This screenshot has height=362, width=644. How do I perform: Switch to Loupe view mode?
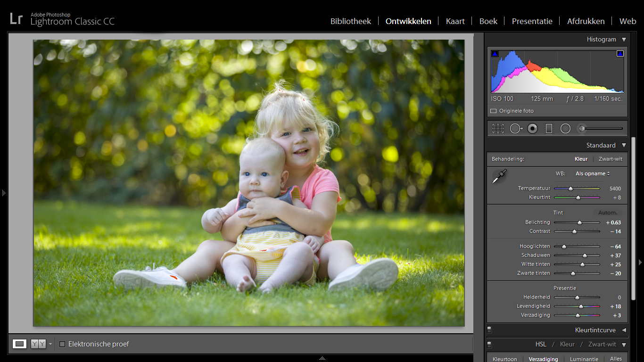(x=19, y=344)
